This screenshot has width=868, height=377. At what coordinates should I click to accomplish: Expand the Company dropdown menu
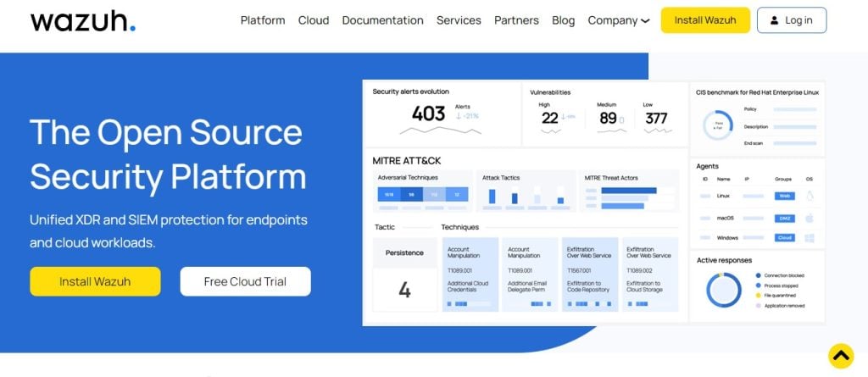[x=619, y=20]
